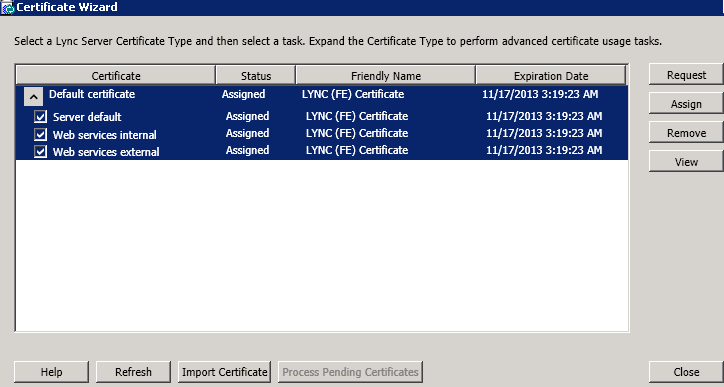Click the Remove button
The height and width of the screenshot is (387, 724).
click(686, 133)
